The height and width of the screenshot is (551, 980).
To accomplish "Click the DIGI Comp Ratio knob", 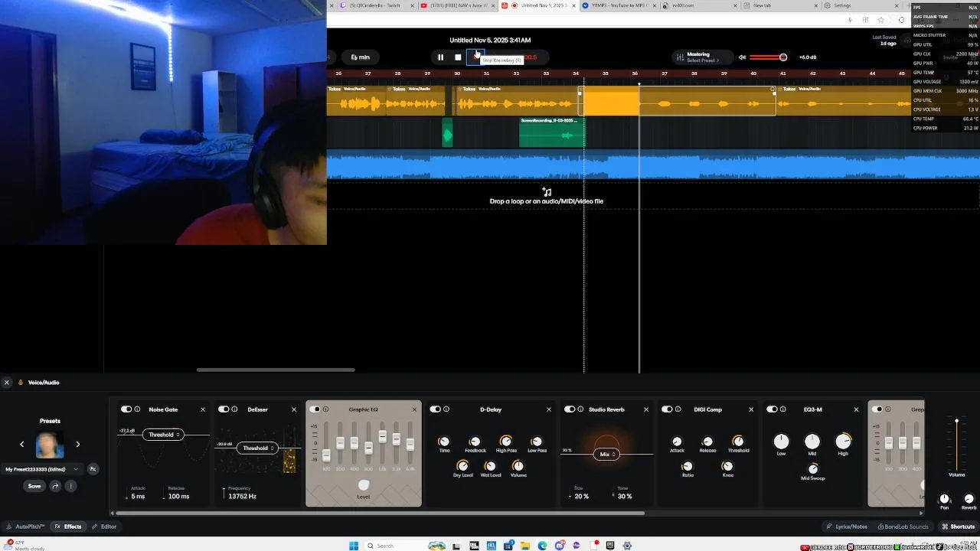I will 688,466.
